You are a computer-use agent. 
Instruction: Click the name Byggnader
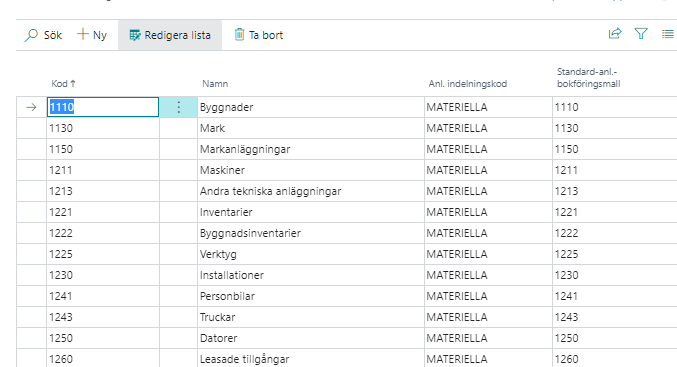pos(226,108)
